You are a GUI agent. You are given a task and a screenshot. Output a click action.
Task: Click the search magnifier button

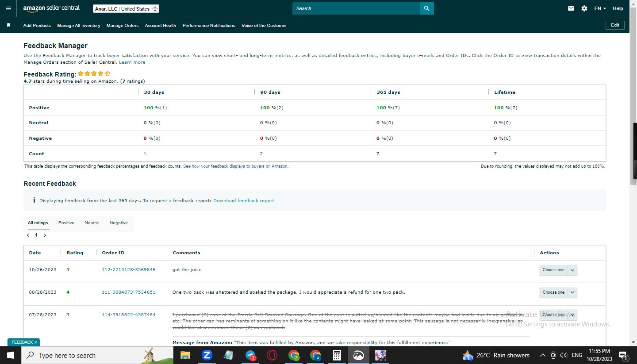pyautogui.click(x=426, y=8)
